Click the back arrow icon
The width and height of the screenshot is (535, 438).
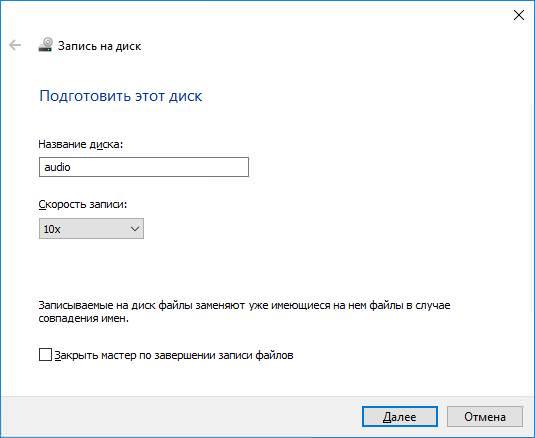pos(15,45)
